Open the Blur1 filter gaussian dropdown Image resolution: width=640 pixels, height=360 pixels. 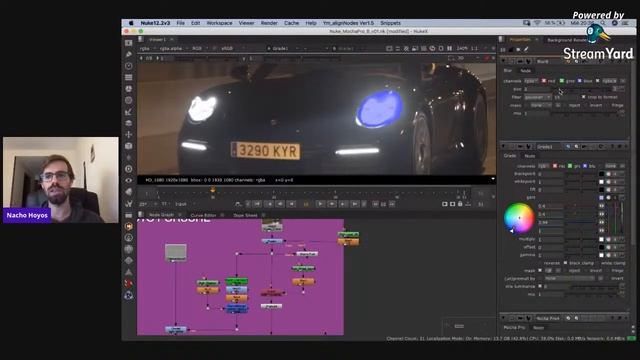pos(538,97)
